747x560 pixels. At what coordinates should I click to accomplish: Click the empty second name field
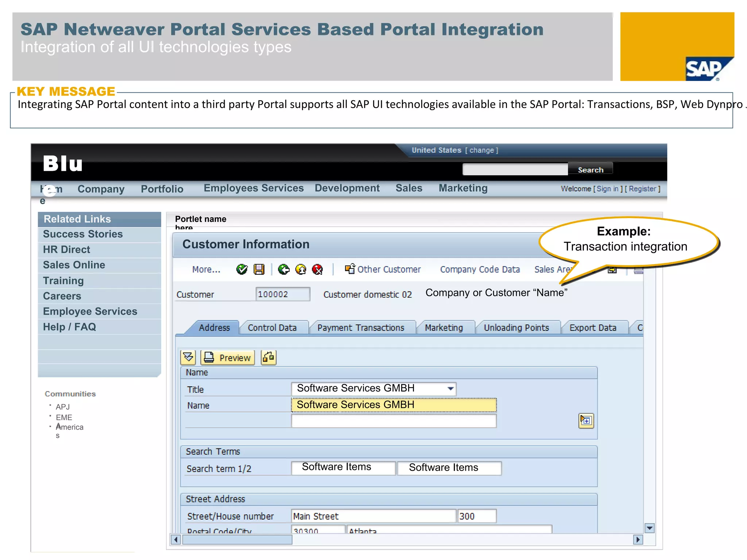tap(394, 421)
